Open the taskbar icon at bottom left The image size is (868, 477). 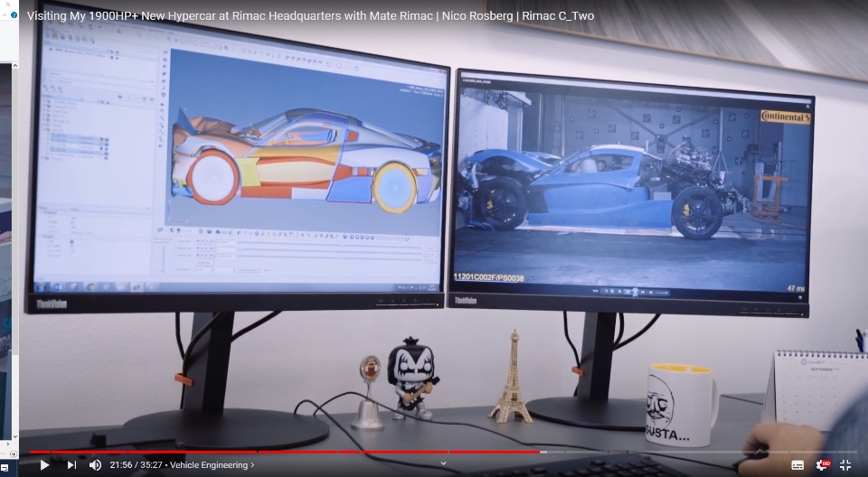pyautogui.click(x=5, y=468)
